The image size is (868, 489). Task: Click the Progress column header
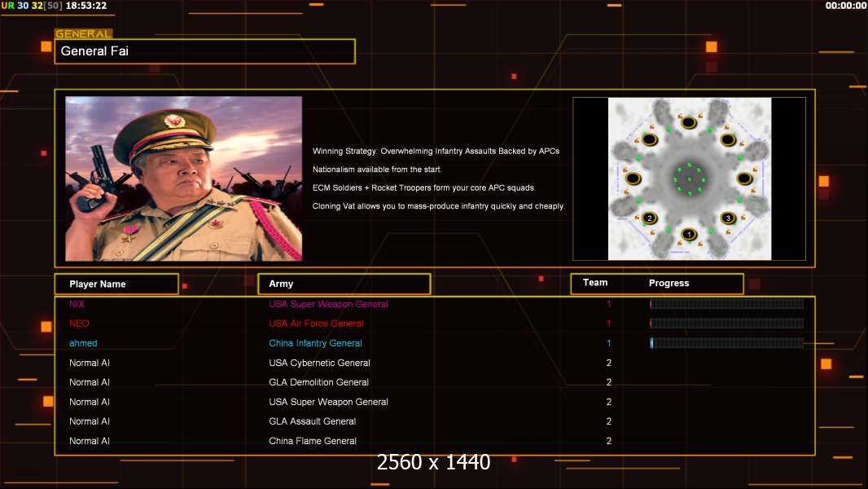tap(669, 283)
